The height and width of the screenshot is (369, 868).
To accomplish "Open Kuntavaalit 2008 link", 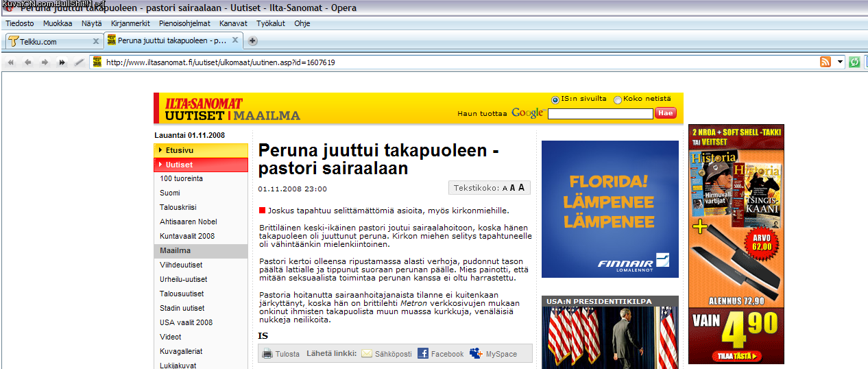I will pos(187,236).
